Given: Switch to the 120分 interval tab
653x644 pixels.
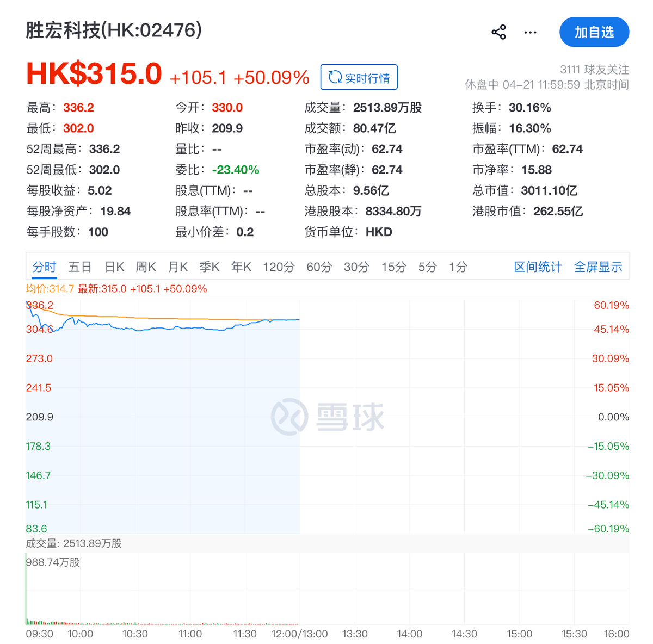Looking at the screenshot, I should coord(279,267).
